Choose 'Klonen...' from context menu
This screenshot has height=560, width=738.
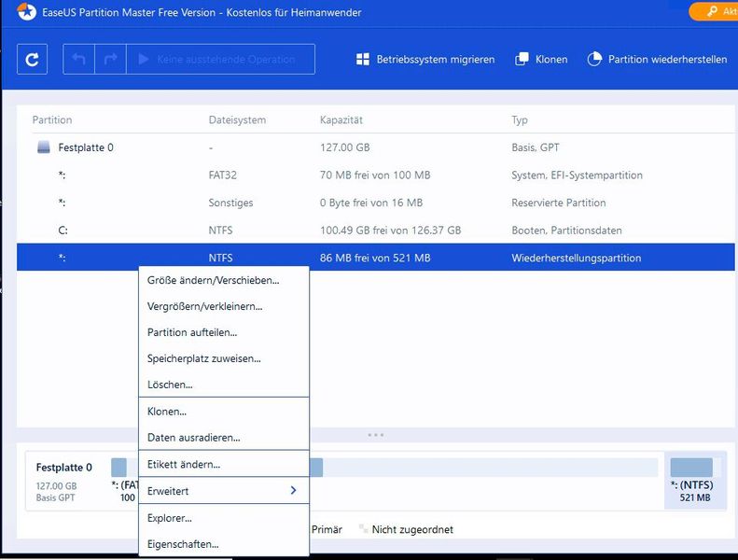point(224,412)
